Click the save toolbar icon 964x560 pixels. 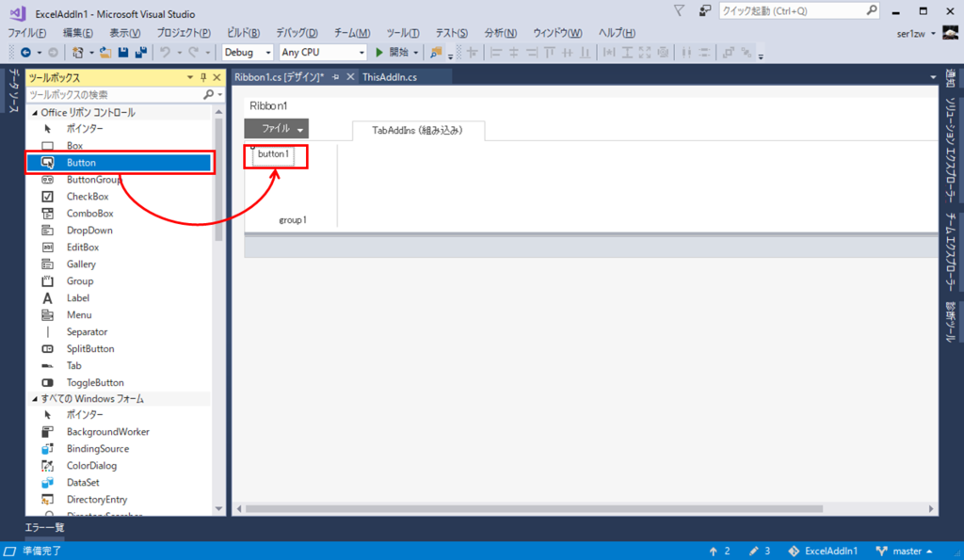123,53
